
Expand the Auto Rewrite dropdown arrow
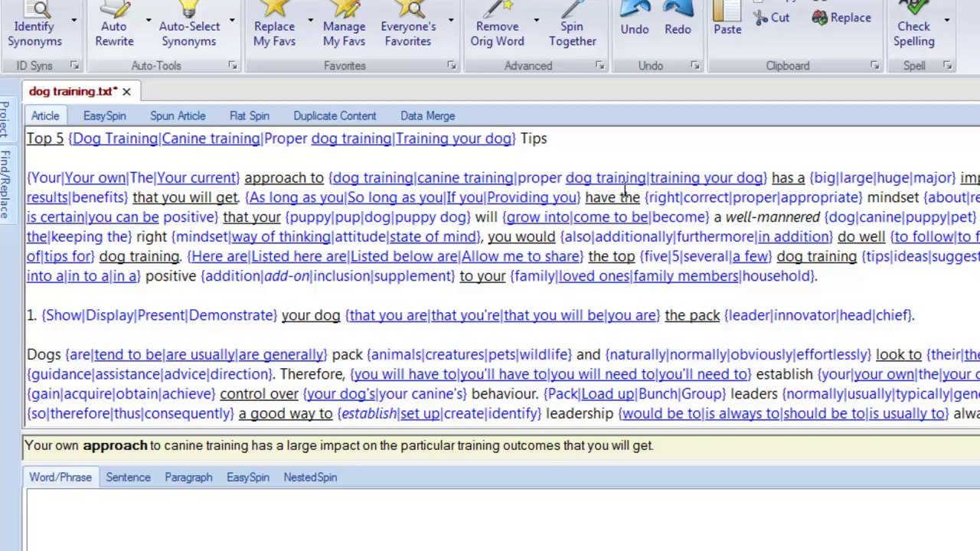tap(149, 19)
